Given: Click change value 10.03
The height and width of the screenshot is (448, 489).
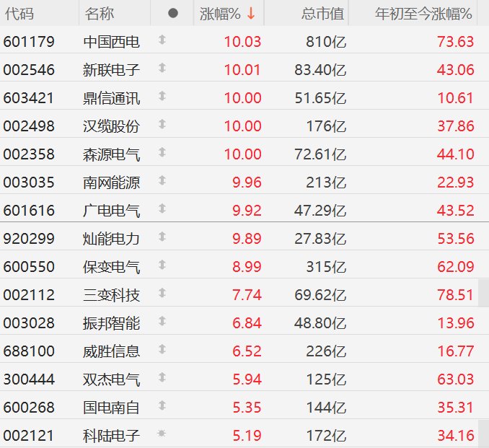Looking at the screenshot, I should [242, 42].
